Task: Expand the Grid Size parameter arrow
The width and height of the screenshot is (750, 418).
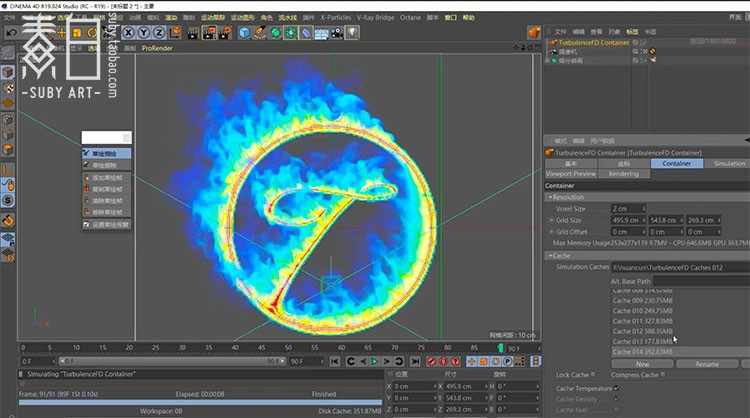Action: (x=551, y=220)
